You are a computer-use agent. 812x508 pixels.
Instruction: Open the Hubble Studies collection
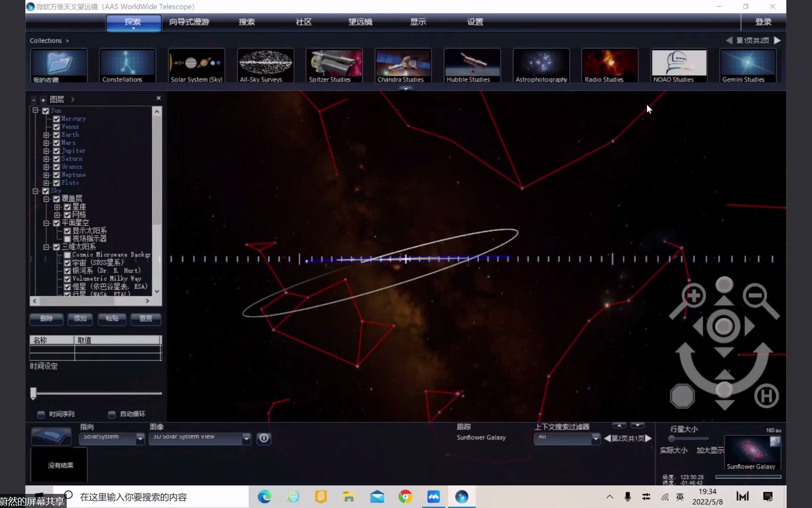click(x=472, y=66)
